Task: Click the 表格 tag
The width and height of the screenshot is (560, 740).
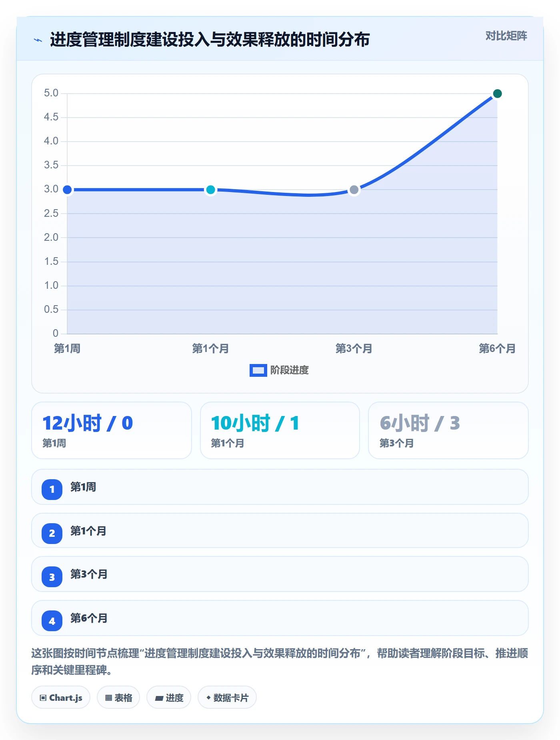Action: coord(118,698)
